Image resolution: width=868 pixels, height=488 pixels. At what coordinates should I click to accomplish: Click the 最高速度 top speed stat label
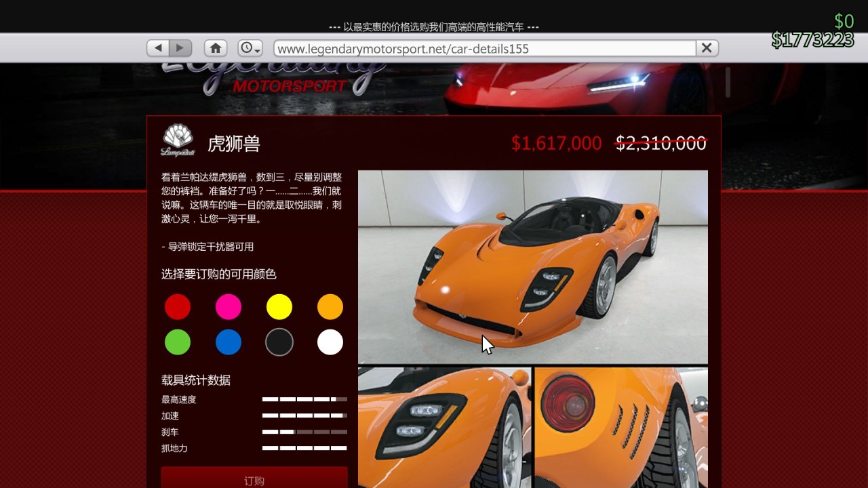pyautogui.click(x=179, y=400)
